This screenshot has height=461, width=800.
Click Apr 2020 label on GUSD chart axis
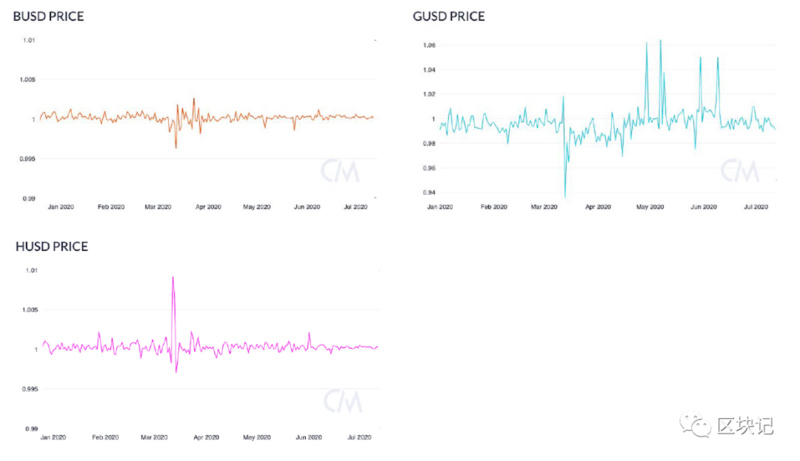[598, 206]
